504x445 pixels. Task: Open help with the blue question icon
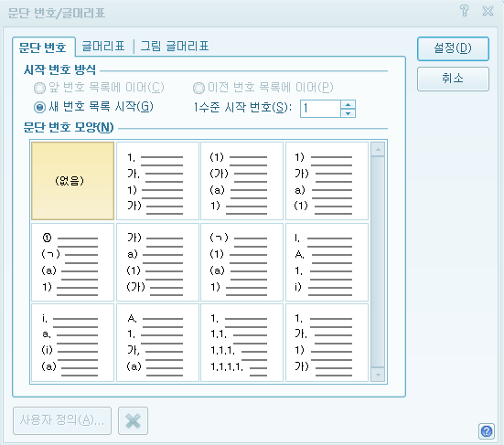tap(487, 431)
